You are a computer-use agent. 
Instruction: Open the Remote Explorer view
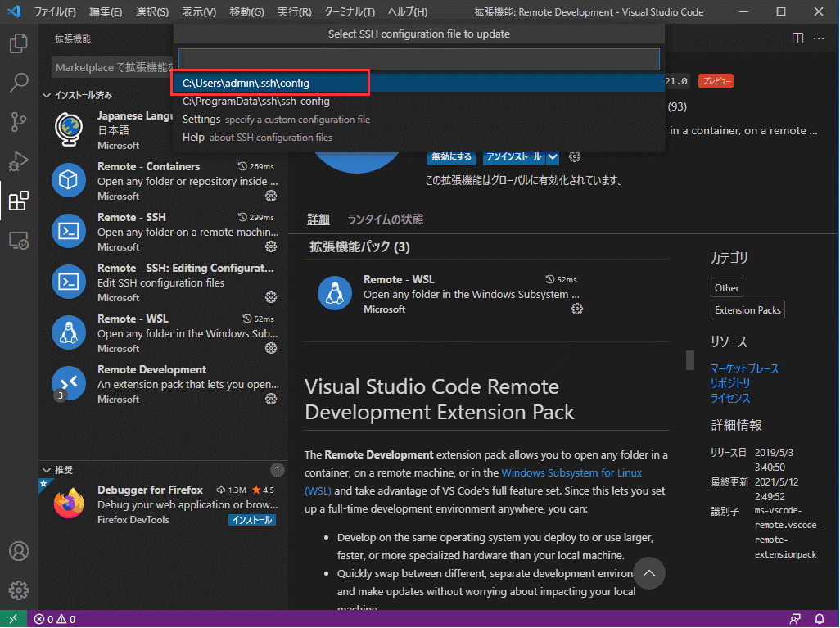coord(19,241)
